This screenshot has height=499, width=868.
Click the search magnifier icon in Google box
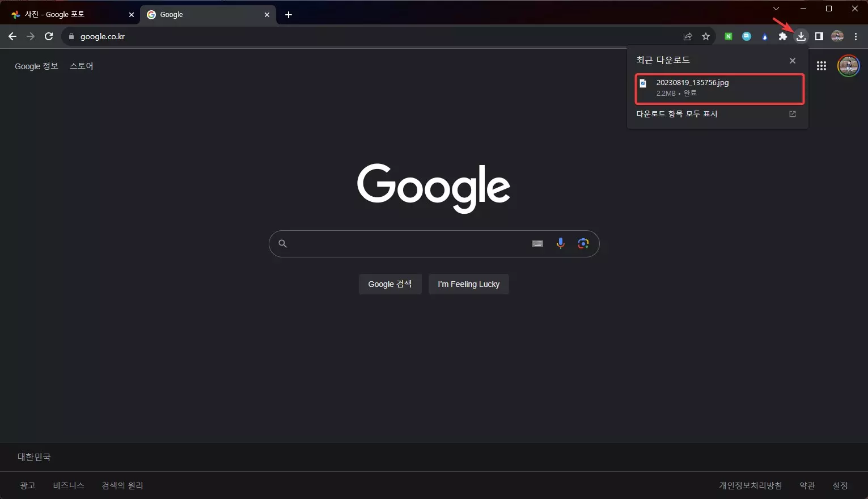click(x=283, y=244)
